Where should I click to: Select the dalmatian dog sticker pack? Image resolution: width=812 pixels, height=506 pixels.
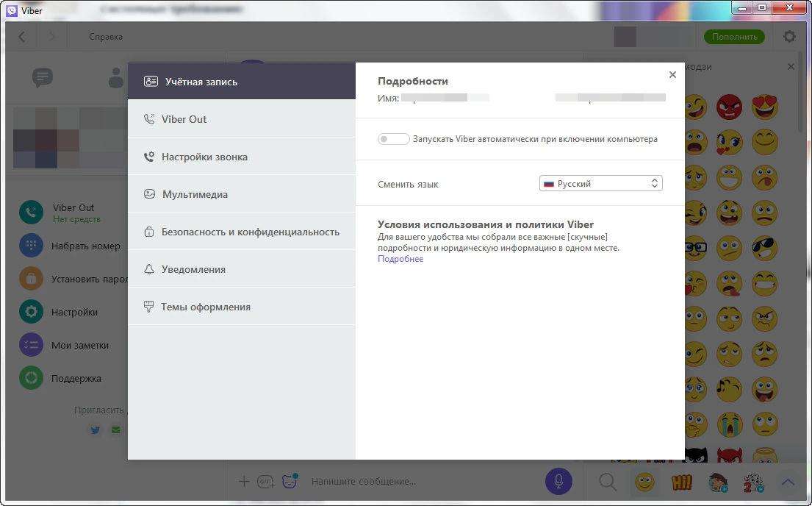click(753, 482)
